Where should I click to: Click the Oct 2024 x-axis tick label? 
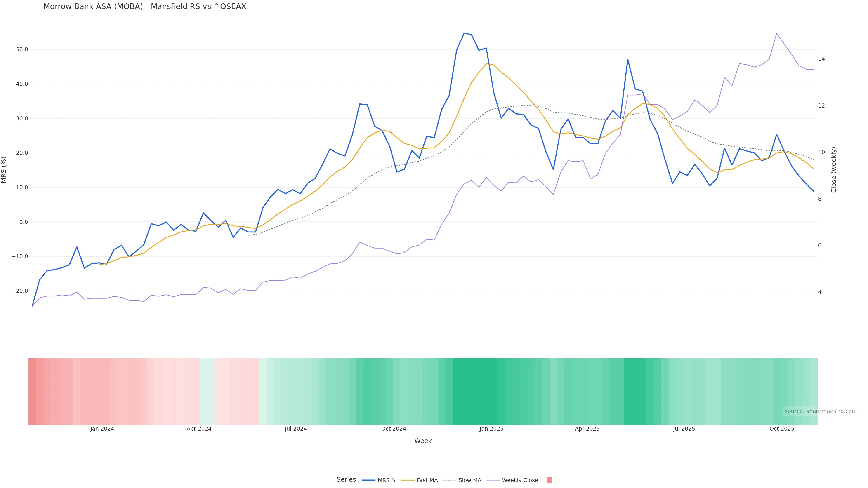point(394,429)
